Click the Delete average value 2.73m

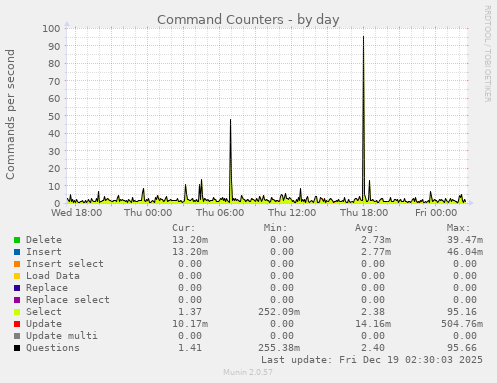(x=376, y=240)
